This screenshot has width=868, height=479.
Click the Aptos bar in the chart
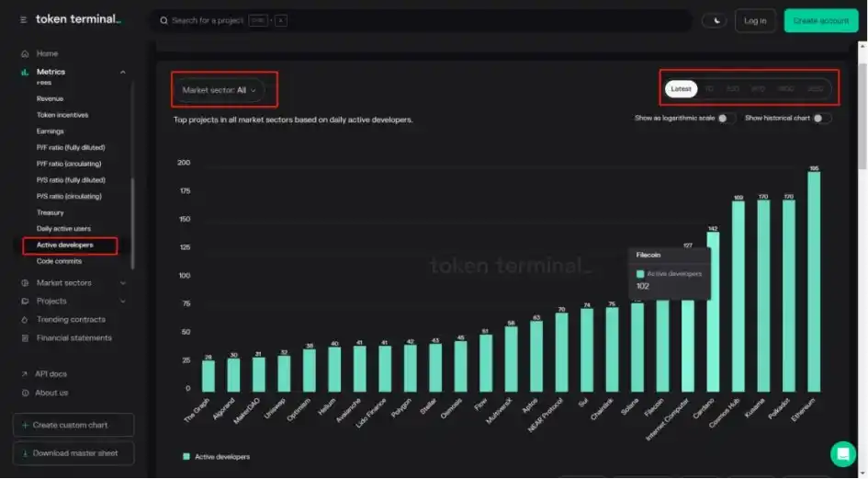536,357
